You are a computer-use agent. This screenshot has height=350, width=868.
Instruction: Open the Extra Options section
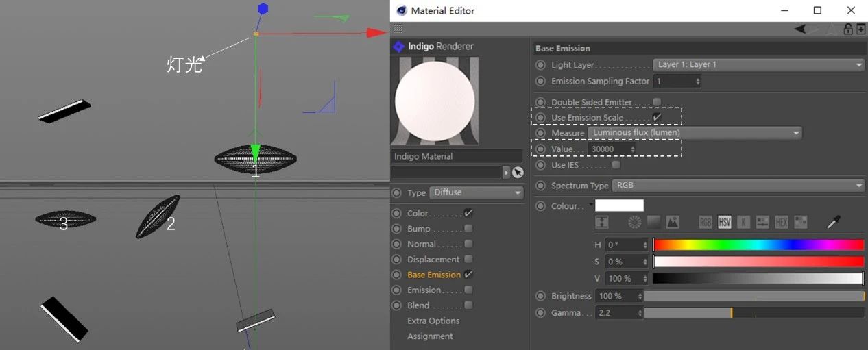(x=433, y=321)
